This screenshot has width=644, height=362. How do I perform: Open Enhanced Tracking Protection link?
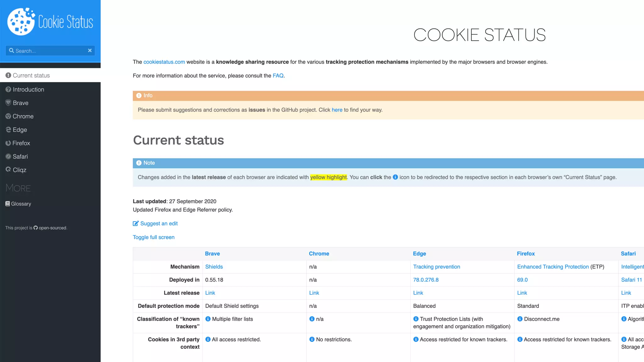pos(553,267)
